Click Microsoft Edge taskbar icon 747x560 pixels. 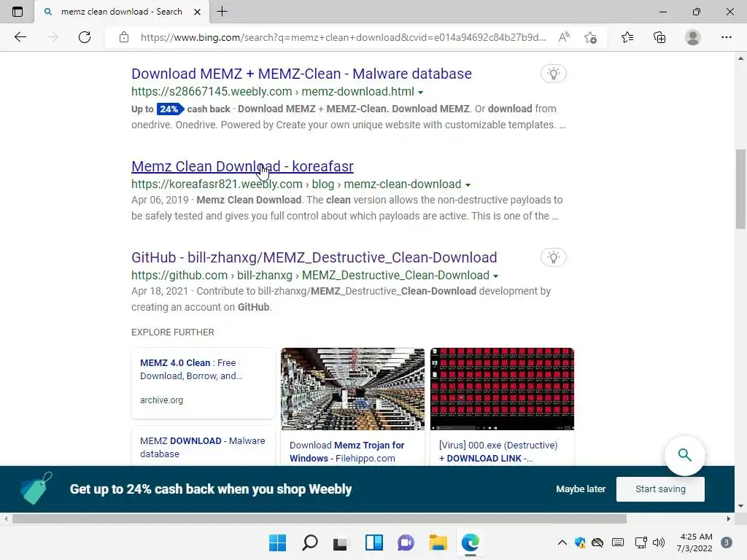(471, 542)
